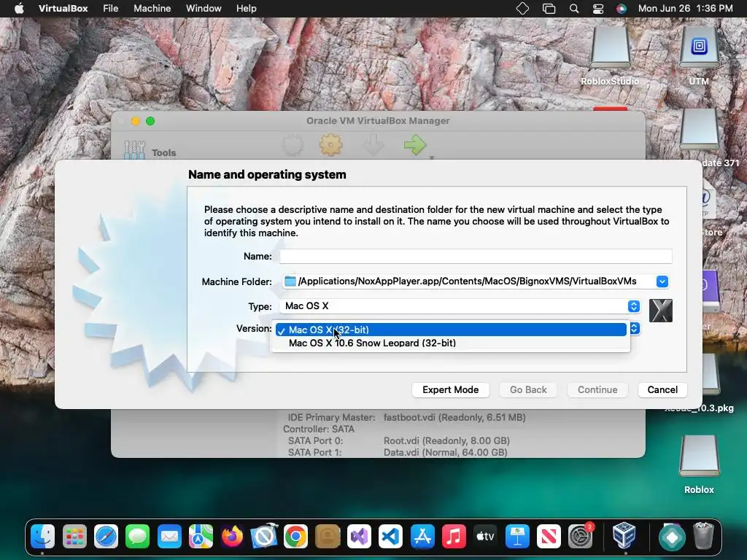The image size is (747, 560).
Task: Click the Stage Manager windows menu bar icon
Action: (x=549, y=9)
